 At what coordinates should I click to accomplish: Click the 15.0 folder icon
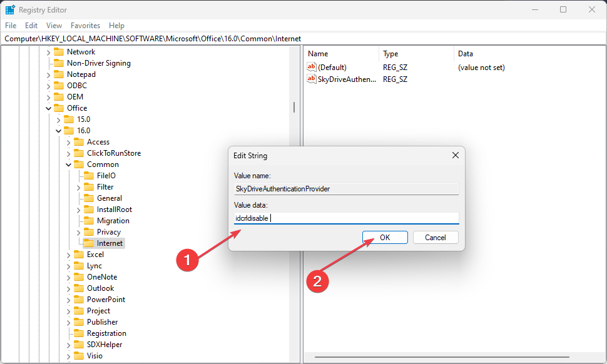[69, 119]
